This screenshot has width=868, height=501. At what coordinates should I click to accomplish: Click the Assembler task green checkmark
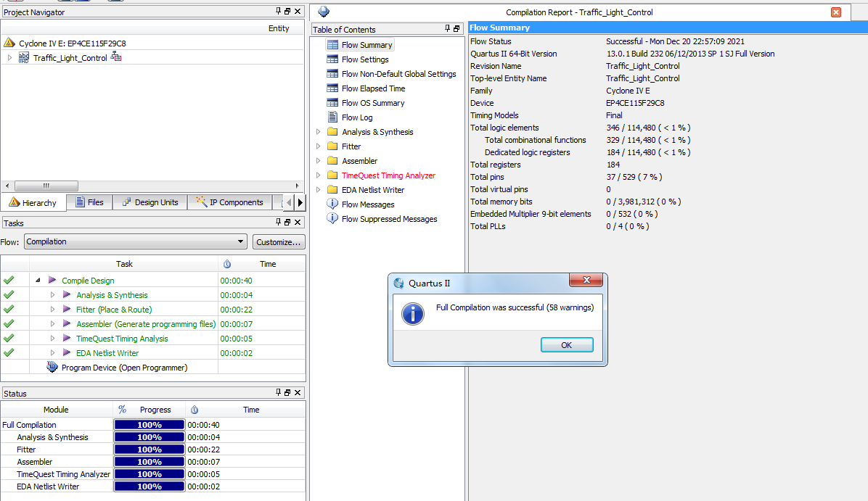tap(9, 323)
